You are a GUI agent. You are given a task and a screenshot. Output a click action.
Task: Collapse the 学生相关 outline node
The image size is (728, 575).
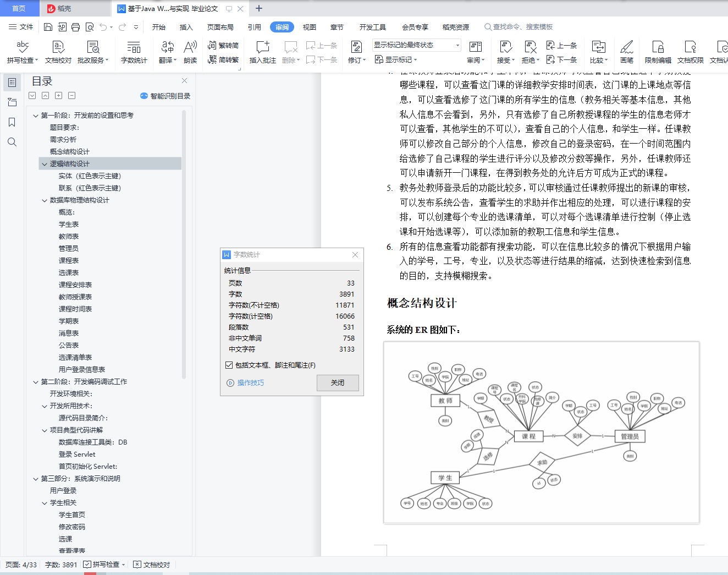(45, 503)
